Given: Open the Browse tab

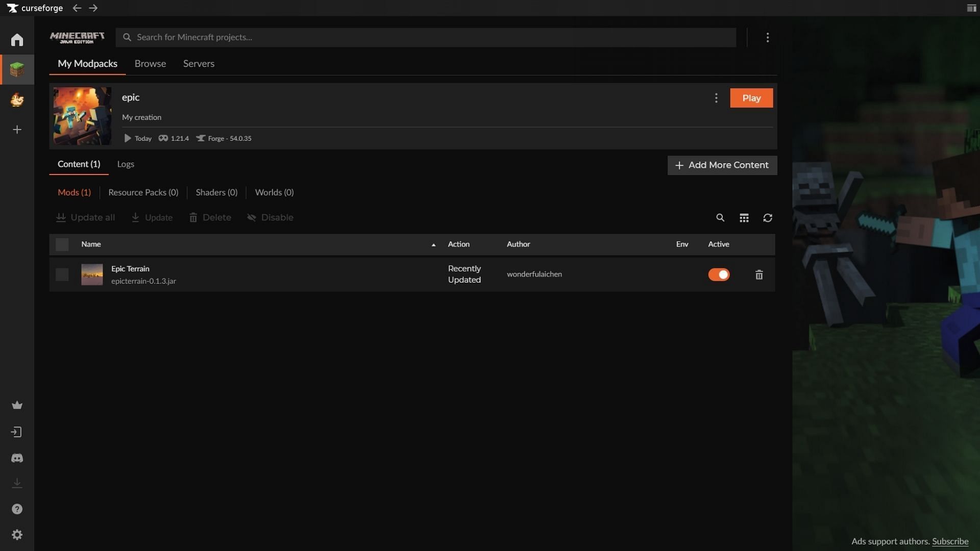Looking at the screenshot, I should point(150,63).
